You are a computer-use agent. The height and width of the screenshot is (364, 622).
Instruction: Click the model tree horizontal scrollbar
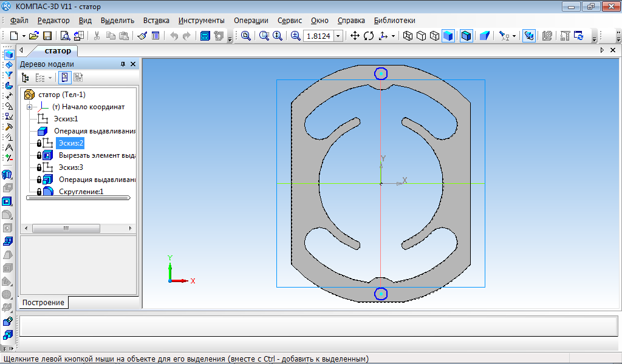pyautogui.click(x=65, y=228)
